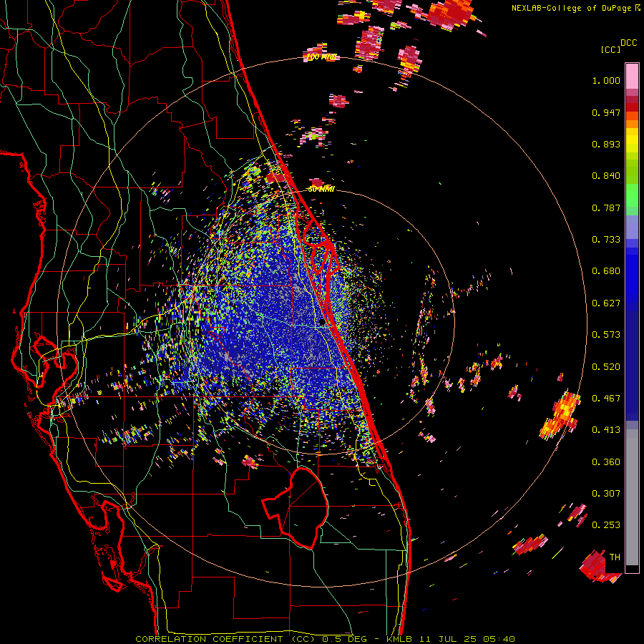Select the 0.360 scale value
This screenshot has height=644, width=644.
tap(606, 462)
